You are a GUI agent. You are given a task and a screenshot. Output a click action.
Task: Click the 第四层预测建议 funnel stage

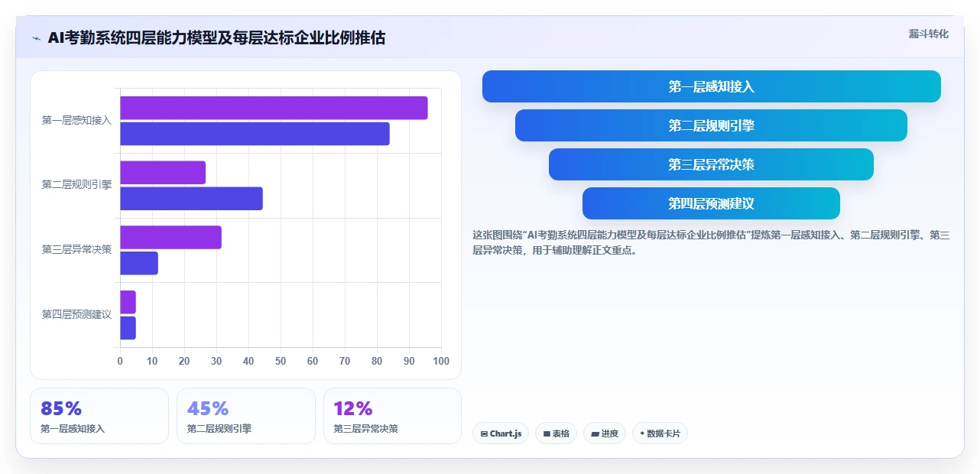712,203
